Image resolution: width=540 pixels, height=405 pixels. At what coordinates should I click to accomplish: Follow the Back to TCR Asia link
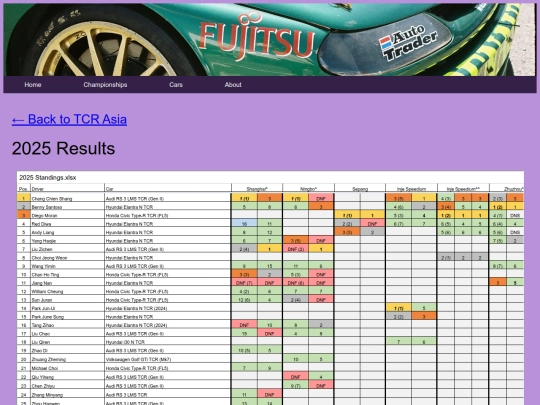[69, 120]
